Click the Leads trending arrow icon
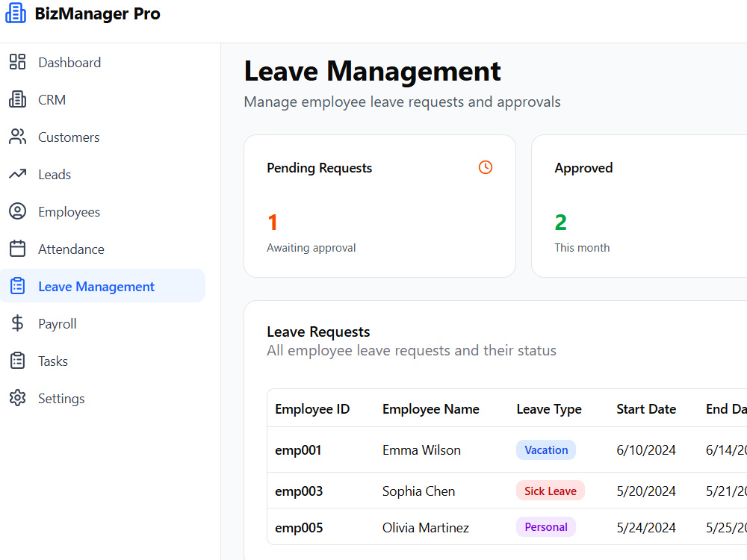This screenshot has width=747, height=560. (x=18, y=174)
